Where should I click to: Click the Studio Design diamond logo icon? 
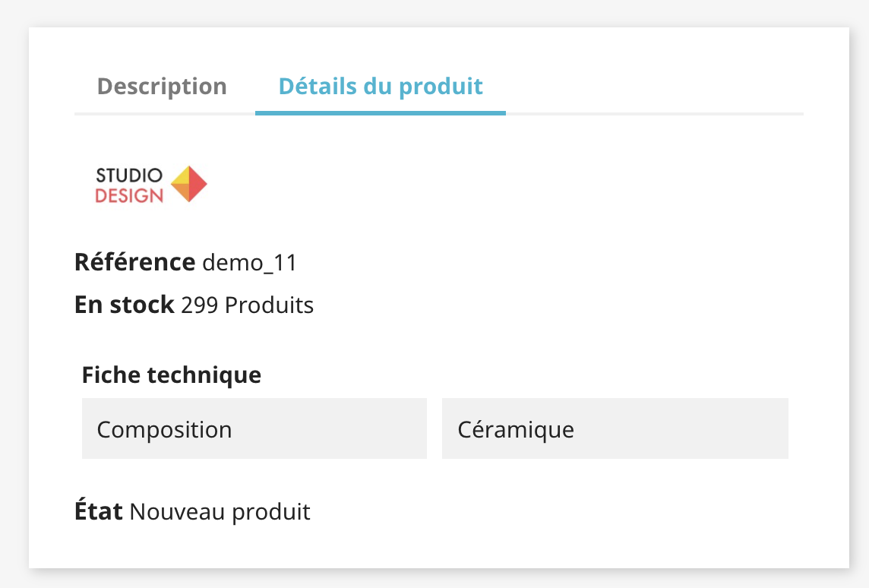coord(189,185)
